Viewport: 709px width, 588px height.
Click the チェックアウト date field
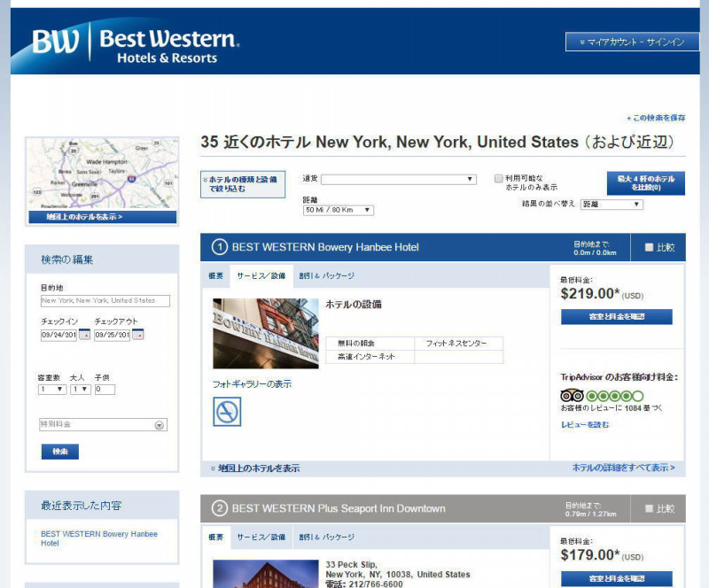(113, 335)
